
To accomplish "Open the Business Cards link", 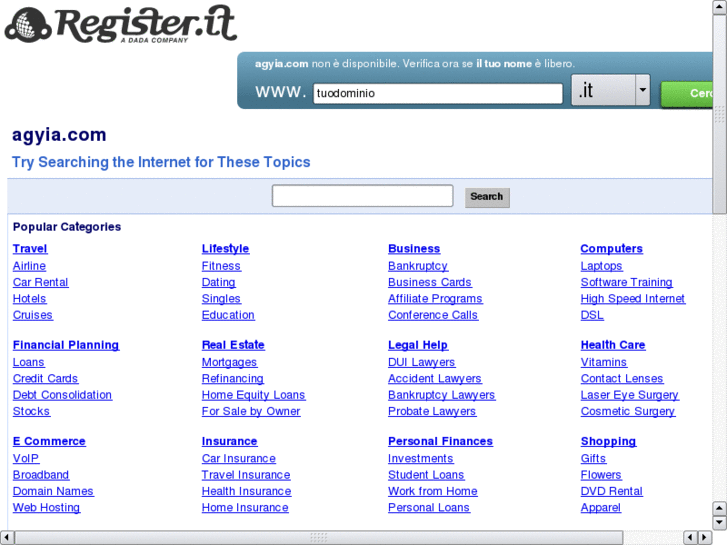I will 430,282.
